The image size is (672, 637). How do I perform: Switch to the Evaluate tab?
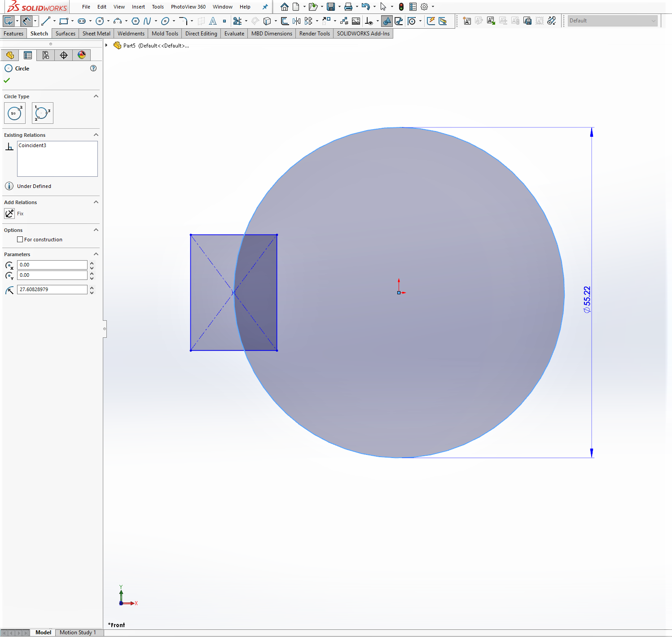pyautogui.click(x=234, y=34)
